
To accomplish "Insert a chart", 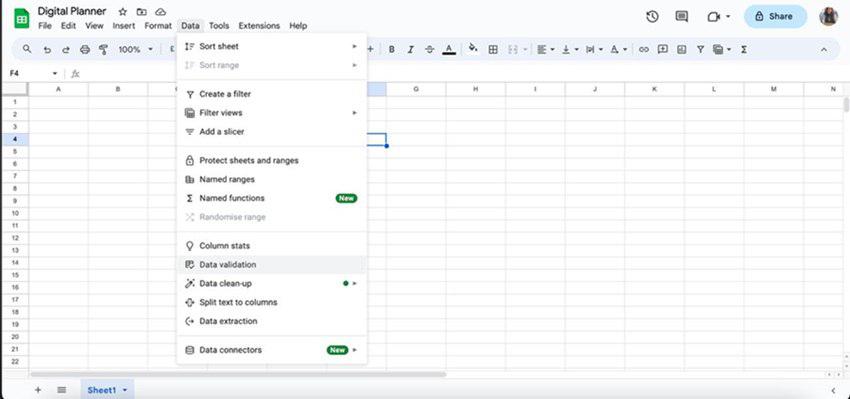I will 681,49.
